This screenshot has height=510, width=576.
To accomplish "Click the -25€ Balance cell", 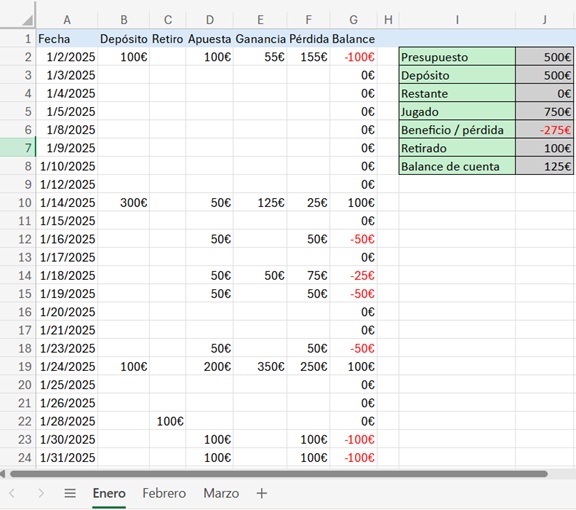I will 353,275.
